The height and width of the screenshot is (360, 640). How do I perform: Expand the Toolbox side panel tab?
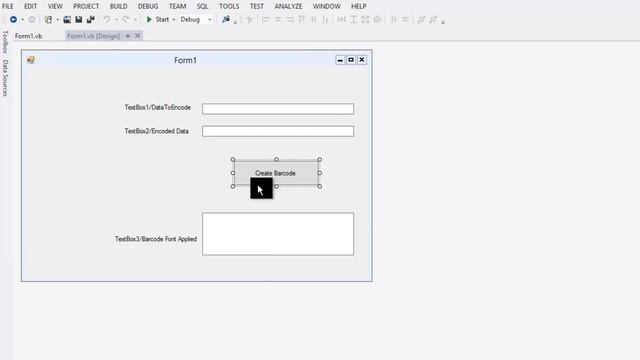click(5, 42)
